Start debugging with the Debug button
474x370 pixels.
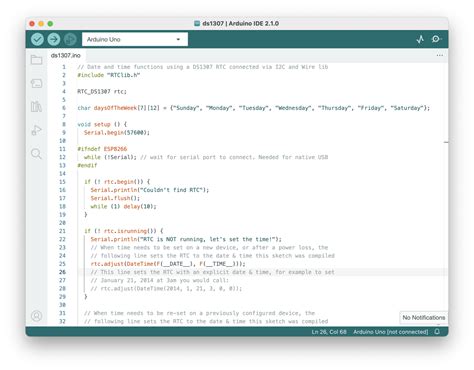pyautogui.click(x=70, y=39)
